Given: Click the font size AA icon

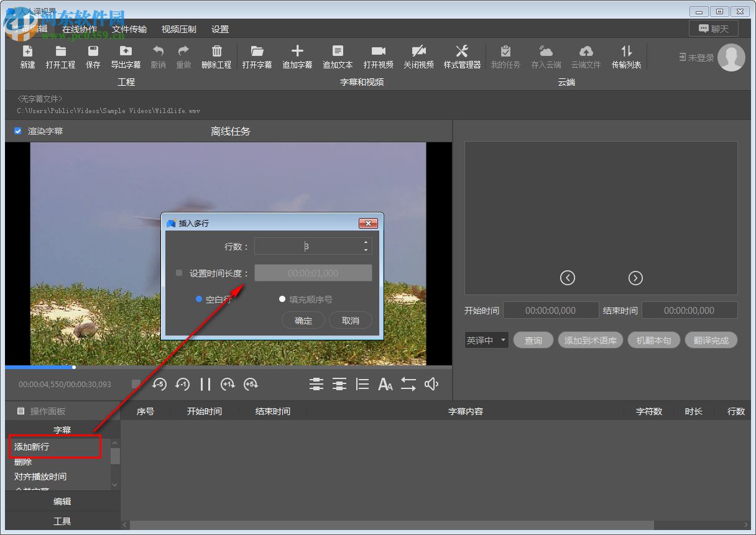Looking at the screenshot, I should tap(385, 385).
